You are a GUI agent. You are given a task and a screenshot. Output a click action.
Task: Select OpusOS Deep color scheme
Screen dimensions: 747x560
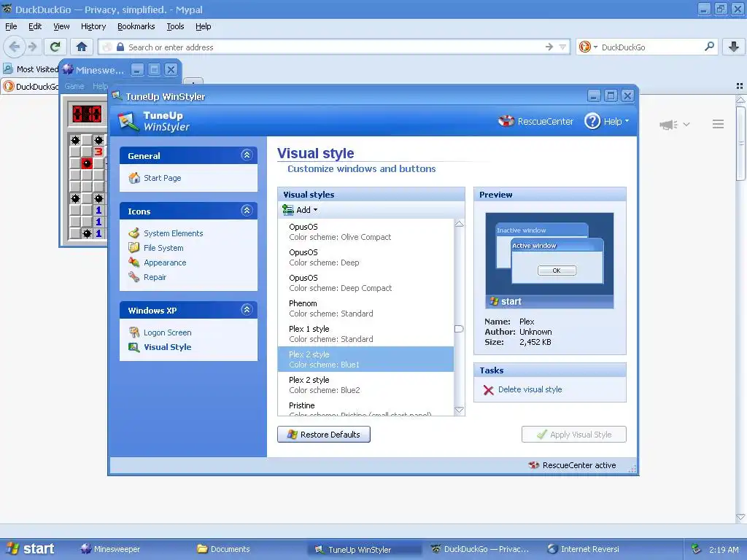tap(366, 257)
